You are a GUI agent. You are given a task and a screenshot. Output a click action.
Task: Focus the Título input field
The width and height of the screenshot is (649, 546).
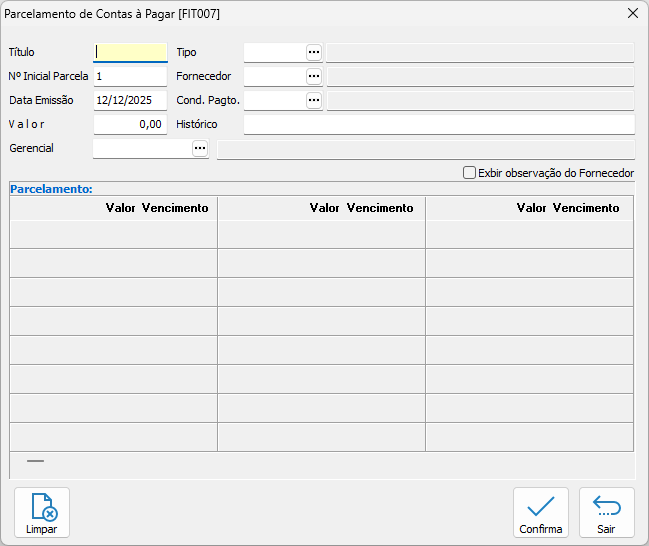(130, 52)
